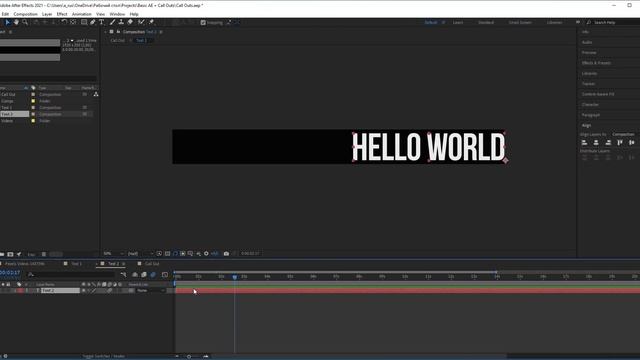
Task: Select the Zoom magnifier tool
Action: [25, 22]
